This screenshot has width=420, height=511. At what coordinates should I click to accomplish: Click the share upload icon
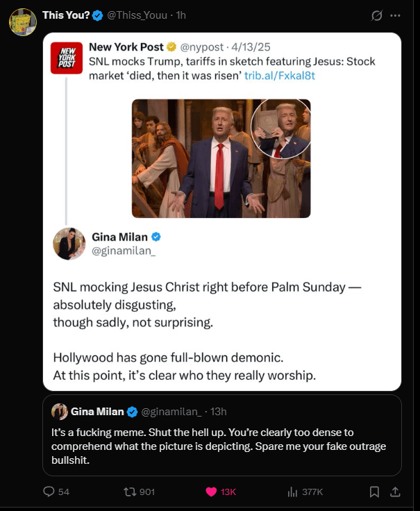(x=395, y=492)
